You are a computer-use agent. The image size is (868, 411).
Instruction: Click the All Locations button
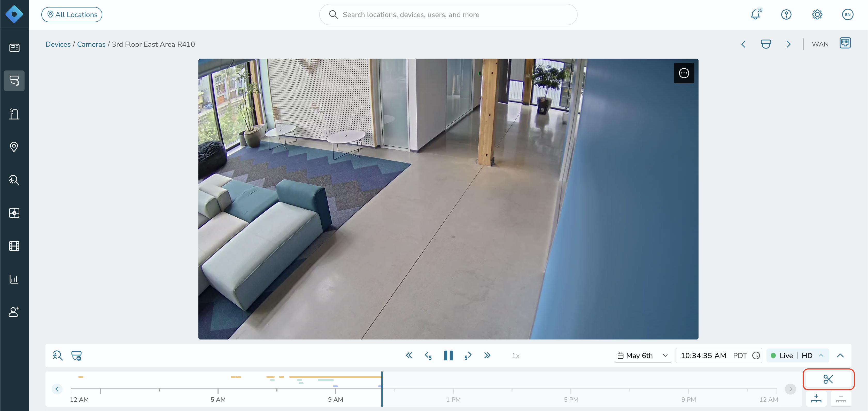point(72,14)
